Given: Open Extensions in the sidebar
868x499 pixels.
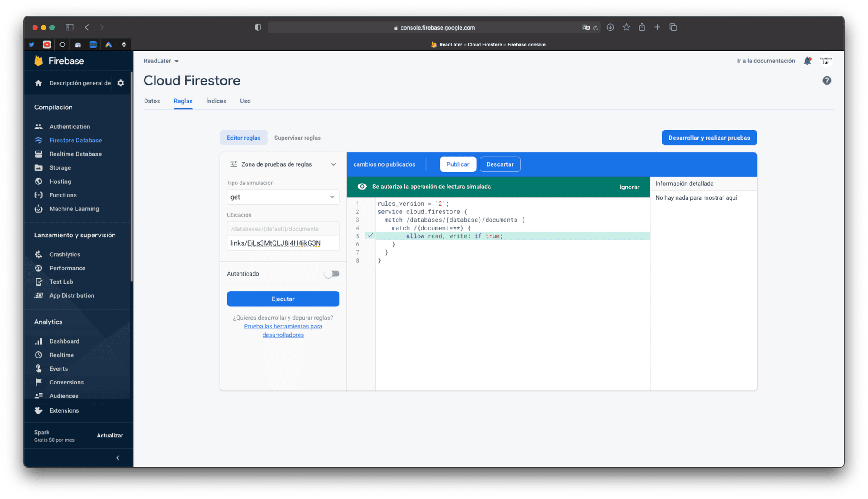Looking at the screenshot, I should point(64,410).
